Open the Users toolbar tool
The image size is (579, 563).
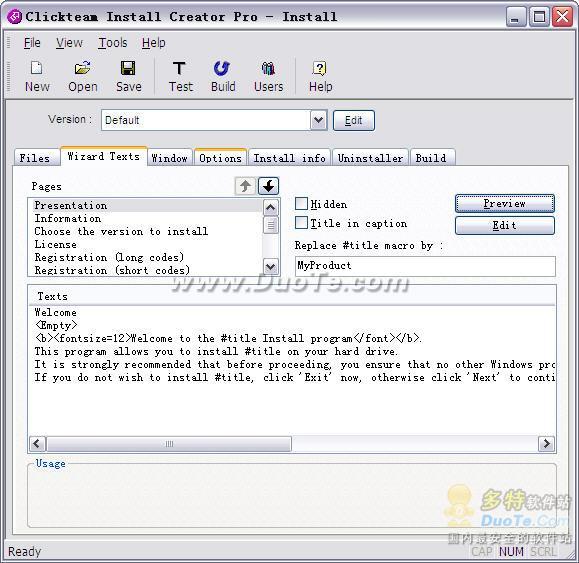[x=268, y=77]
